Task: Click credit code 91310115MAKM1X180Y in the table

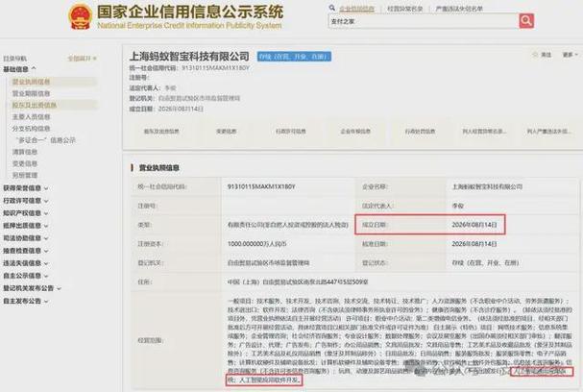Action: [261, 186]
